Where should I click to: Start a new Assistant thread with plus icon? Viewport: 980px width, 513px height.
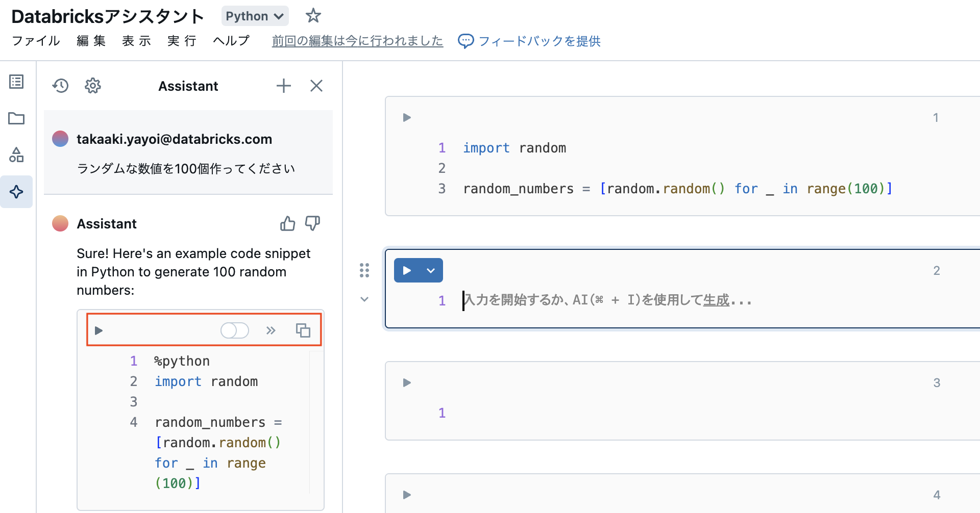[284, 86]
